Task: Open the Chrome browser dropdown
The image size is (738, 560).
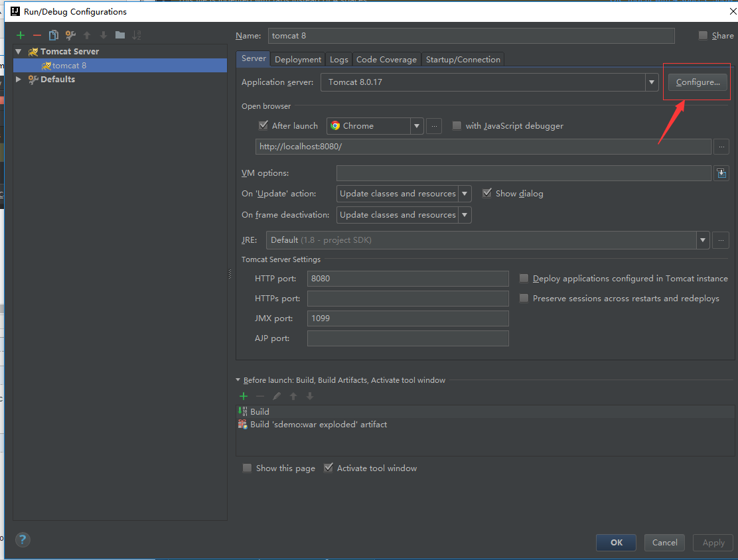Action: [x=417, y=126]
